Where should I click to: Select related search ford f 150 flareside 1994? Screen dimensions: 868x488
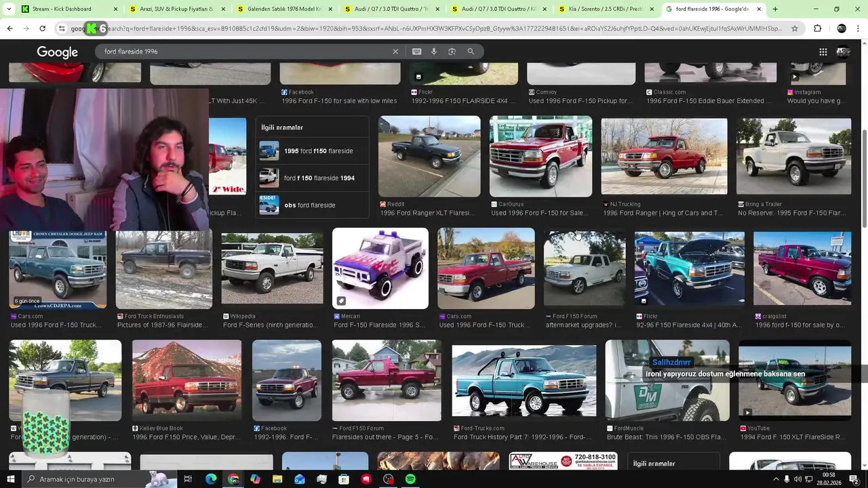coord(313,178)
